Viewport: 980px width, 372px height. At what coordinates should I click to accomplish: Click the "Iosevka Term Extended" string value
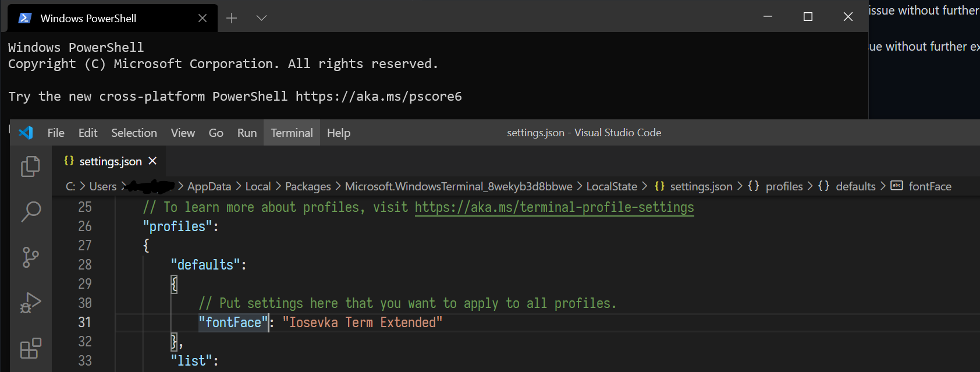tap(363, 323)
